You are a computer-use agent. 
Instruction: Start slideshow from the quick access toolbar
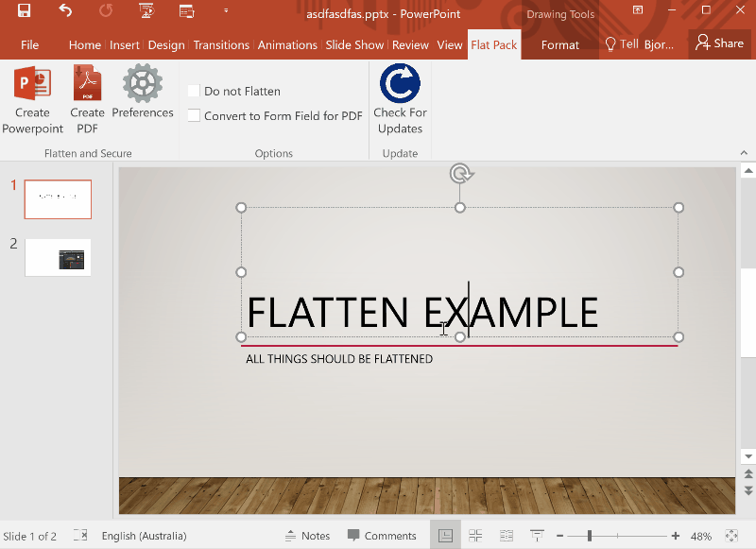(x=145, y=12)
